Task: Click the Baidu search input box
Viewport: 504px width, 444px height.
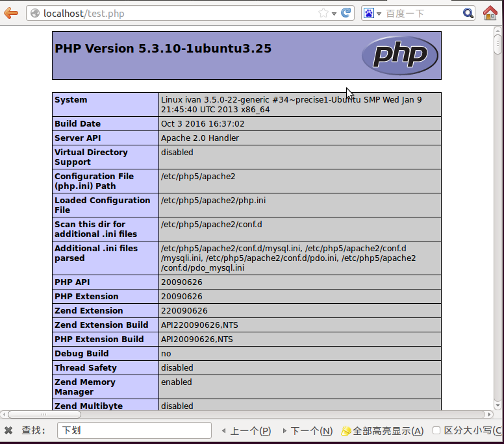Action: (422, 13)
